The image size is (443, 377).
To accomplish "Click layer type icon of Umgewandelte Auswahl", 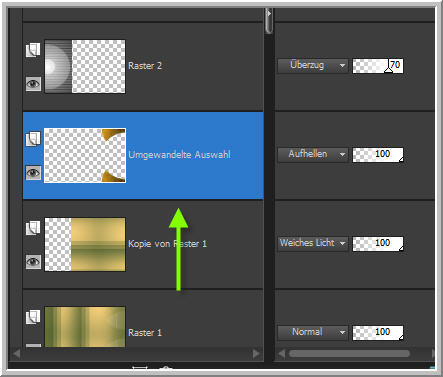I will click(33, 139).
